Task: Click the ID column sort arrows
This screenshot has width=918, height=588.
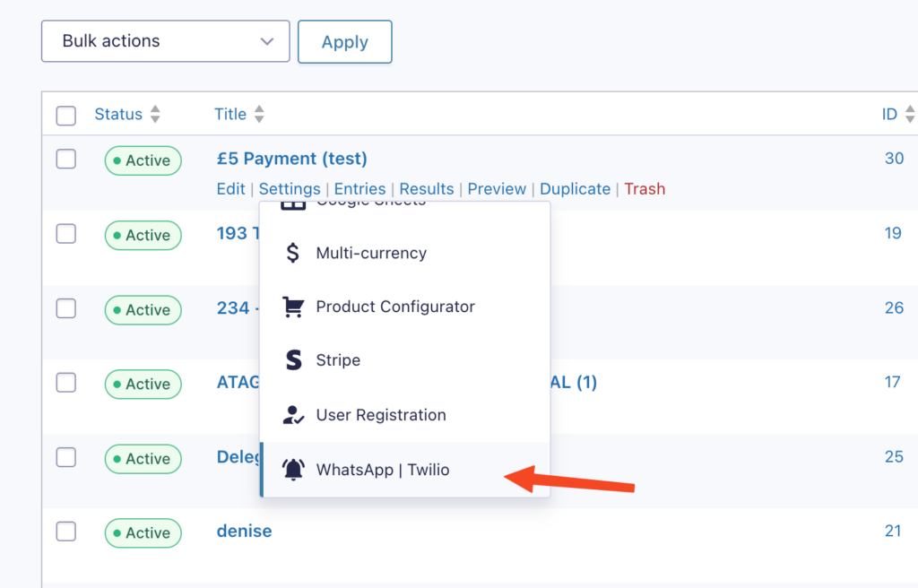Action: pyautogui.click(x=909, y=115)
